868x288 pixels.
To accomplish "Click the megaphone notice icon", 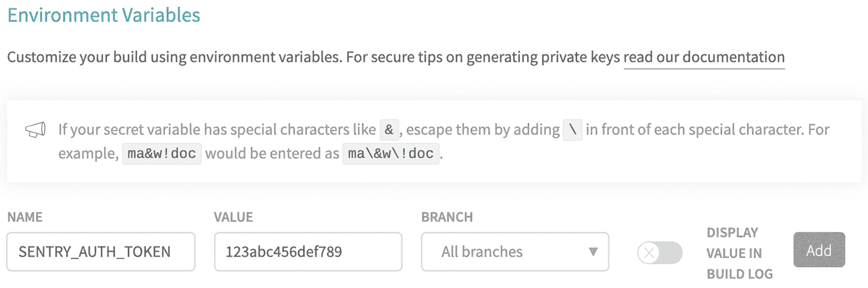I will (35, 130).
